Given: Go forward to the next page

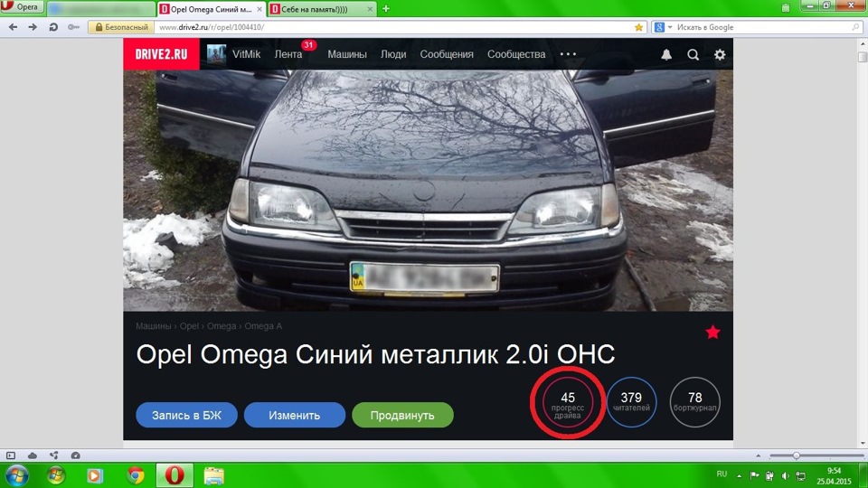Looking at the screenshot, I should coord(33,26).
